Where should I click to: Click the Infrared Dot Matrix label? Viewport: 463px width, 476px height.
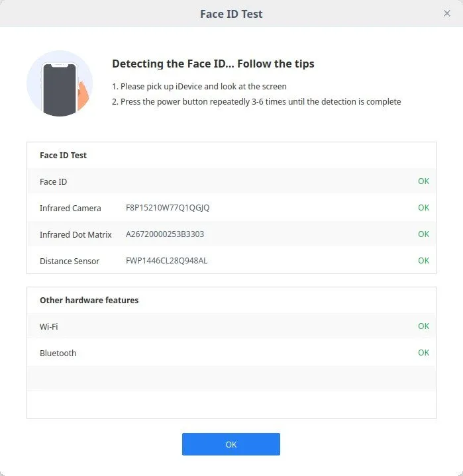point(76,234)
